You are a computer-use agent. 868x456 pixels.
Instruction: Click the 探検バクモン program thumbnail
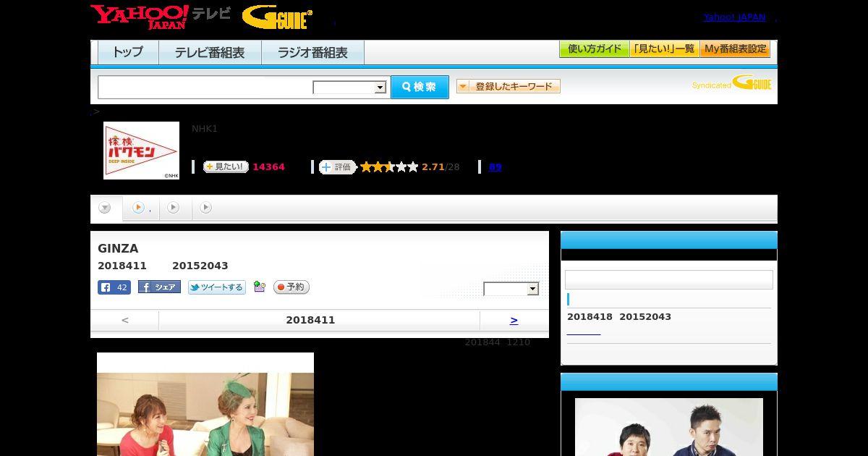(x=141, y=151)
